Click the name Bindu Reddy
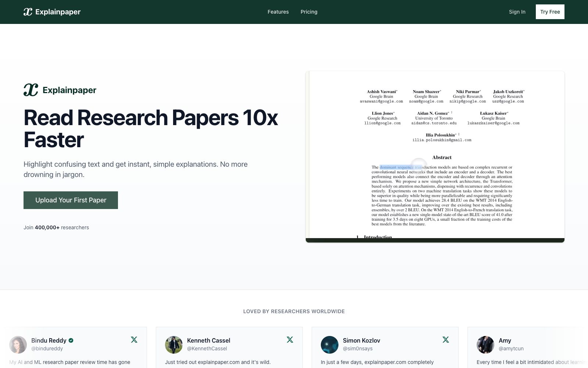588x368 pixels. [49, 340]
